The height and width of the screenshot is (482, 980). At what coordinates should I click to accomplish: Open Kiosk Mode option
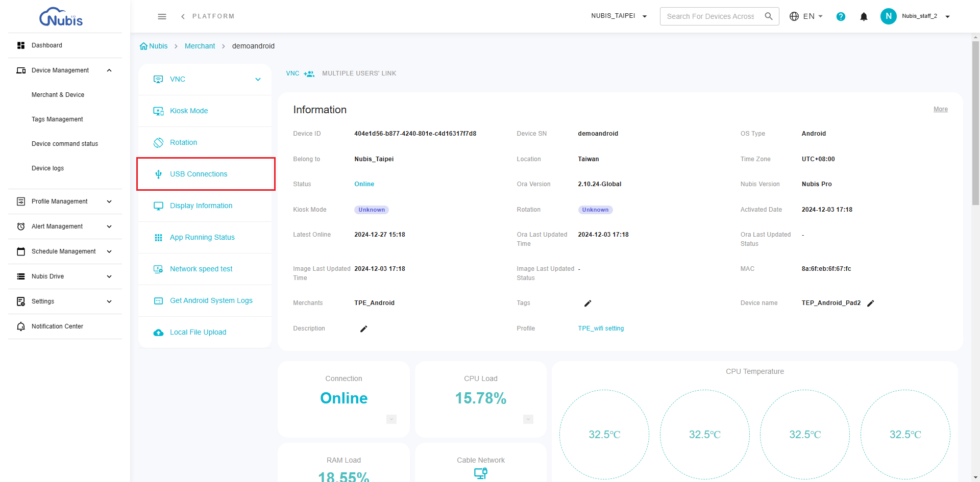tap(205, 111)
